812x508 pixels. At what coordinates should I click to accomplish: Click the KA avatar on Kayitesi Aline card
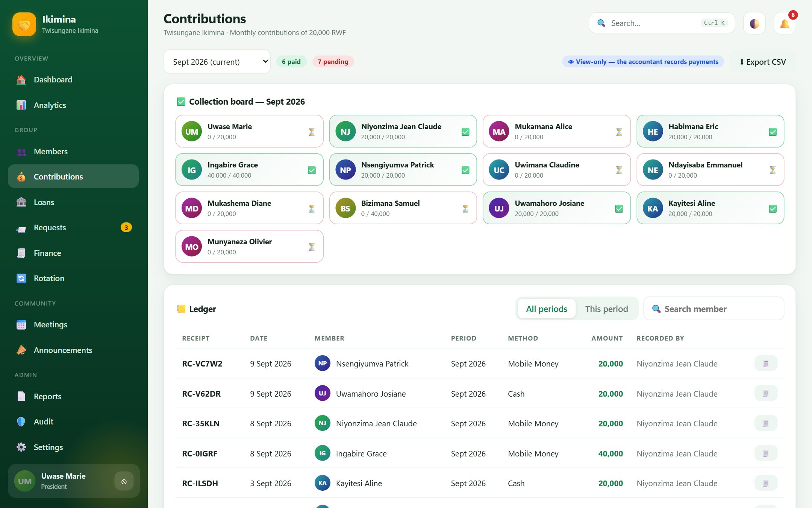pyautogui.click(x=653, y=208)
